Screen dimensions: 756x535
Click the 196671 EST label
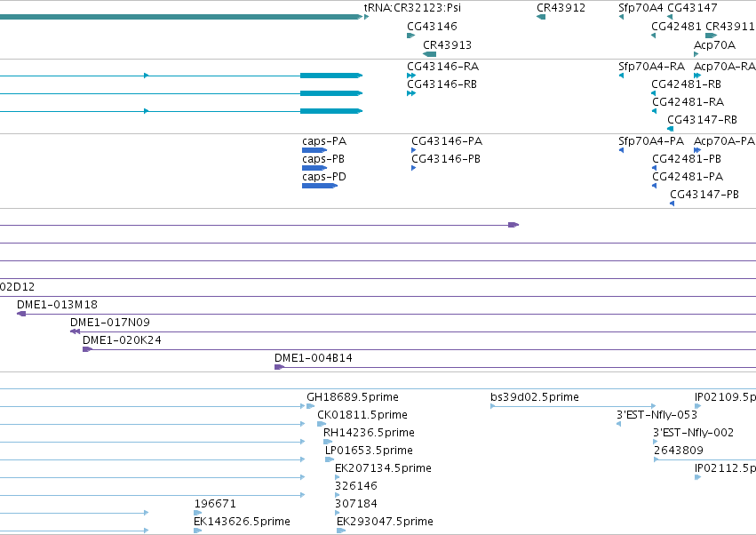tap(215, 504)
